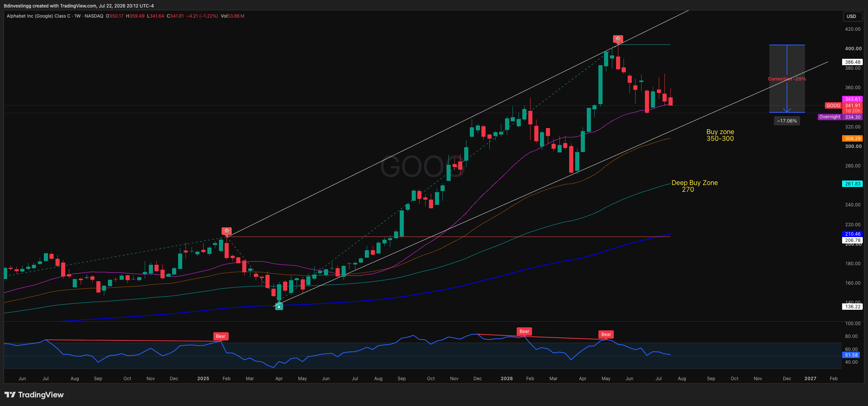Click the change value −4.21 (−1.22%)
This screenshot has width=868, height=406.
(x=202, y=16)
